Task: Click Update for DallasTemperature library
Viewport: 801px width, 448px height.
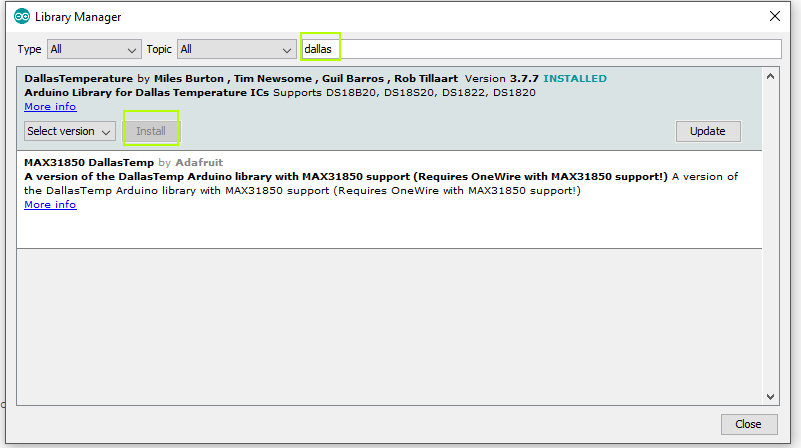Action: (708, 131)
